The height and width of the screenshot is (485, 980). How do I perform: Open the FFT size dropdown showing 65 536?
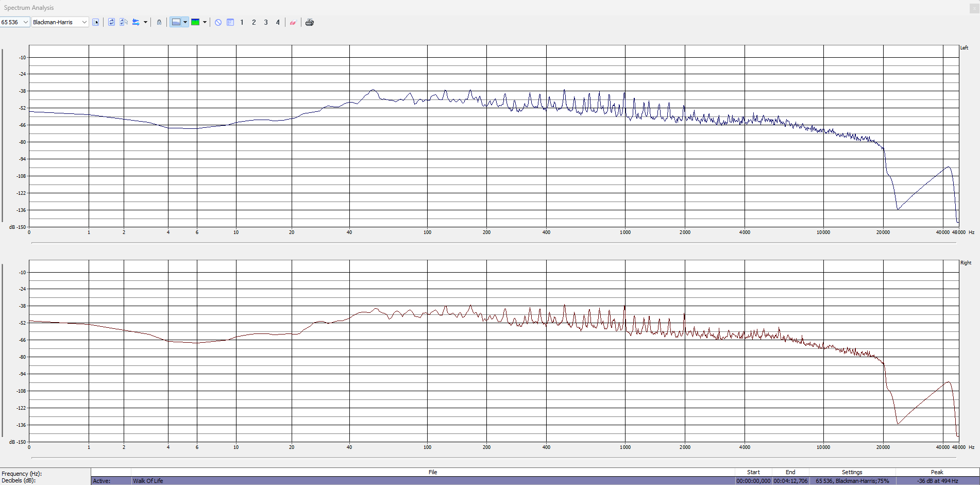15,22
